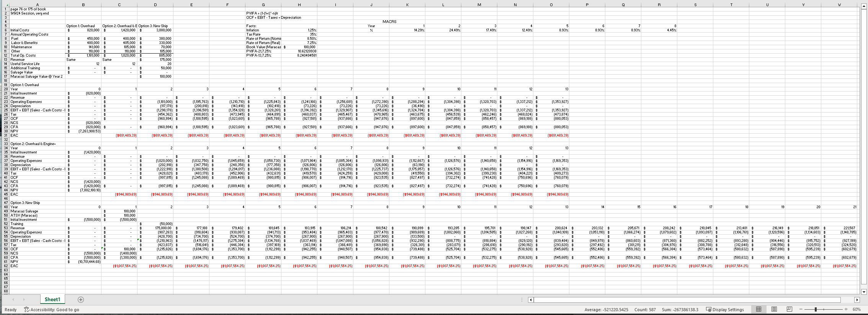This screenshot has height=315, width=868.
Task: Click the "Ready" status text
Action: pos(10,309)
